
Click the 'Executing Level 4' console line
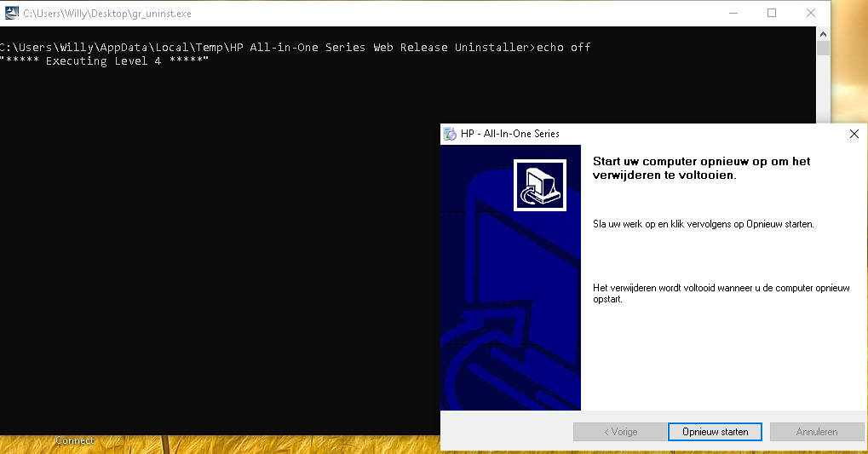click(x=104, y=61)
